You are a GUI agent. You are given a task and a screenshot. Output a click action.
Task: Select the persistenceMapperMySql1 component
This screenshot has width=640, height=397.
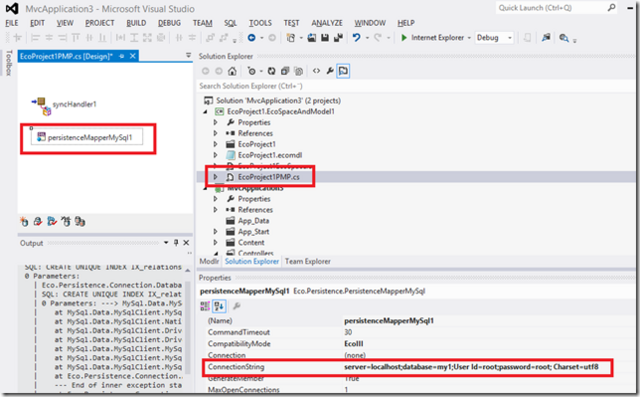(x=87, y=137)
